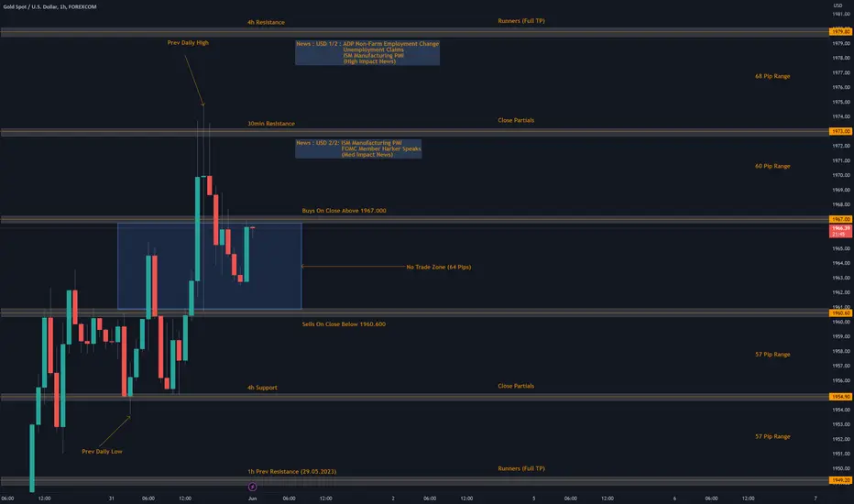This screenshot has height=504, width=854.
Task: Select the 1949.20 price level tag
Action: point(841,480)
